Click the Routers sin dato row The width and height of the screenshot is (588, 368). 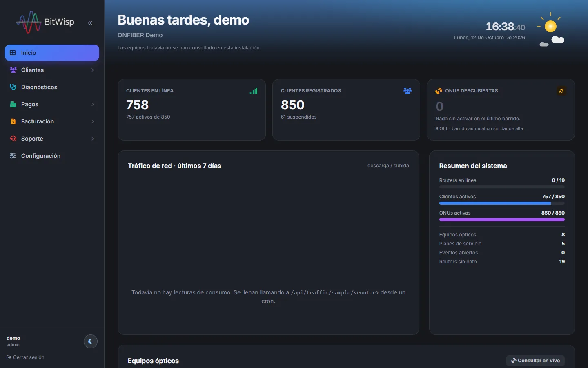[x=502, y=262]
